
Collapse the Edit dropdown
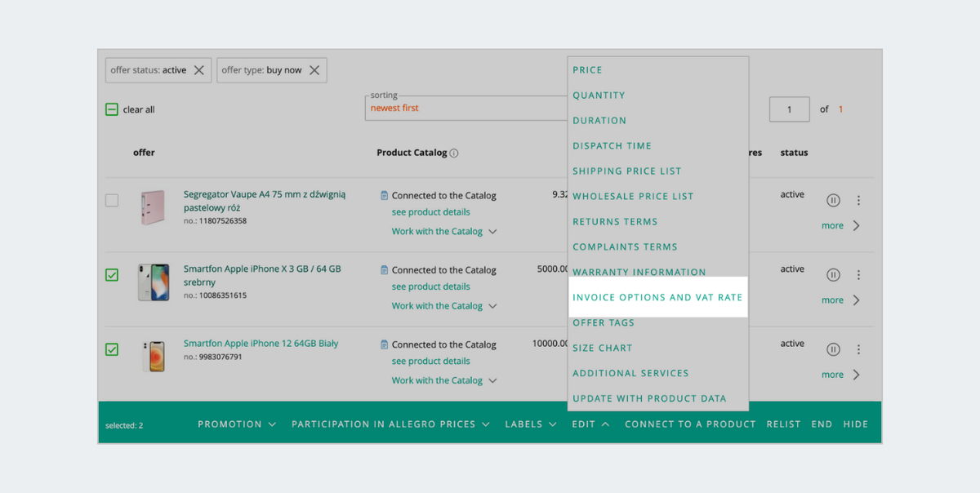click(x=590, y=424)
